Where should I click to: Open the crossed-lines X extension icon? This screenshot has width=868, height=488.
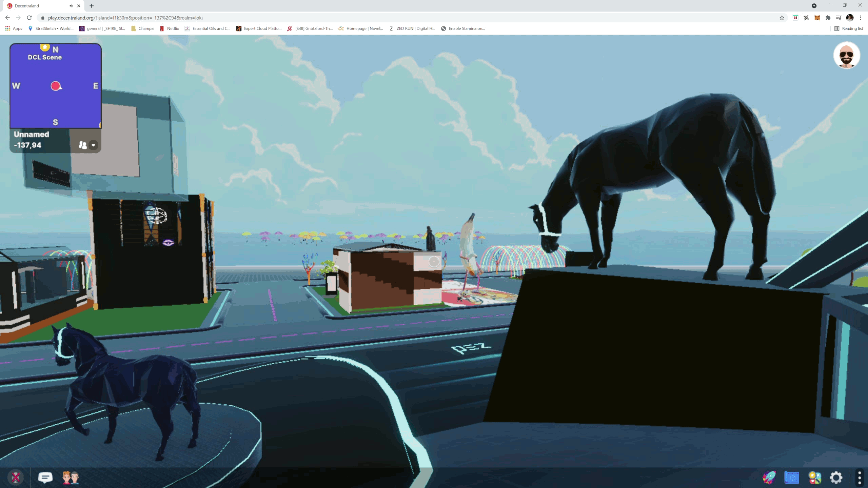[x=806, y=18]
